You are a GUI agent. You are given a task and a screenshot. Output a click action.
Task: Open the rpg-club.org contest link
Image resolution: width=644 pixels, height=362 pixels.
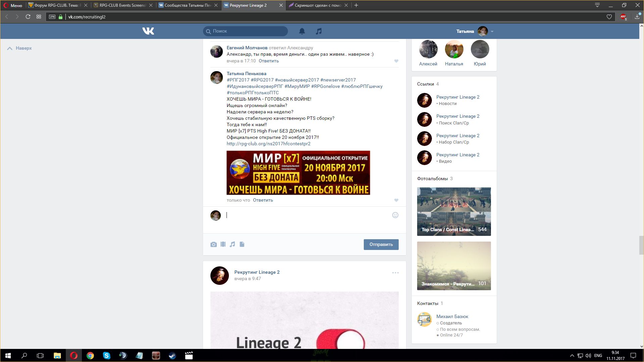[x=268, y=144]
